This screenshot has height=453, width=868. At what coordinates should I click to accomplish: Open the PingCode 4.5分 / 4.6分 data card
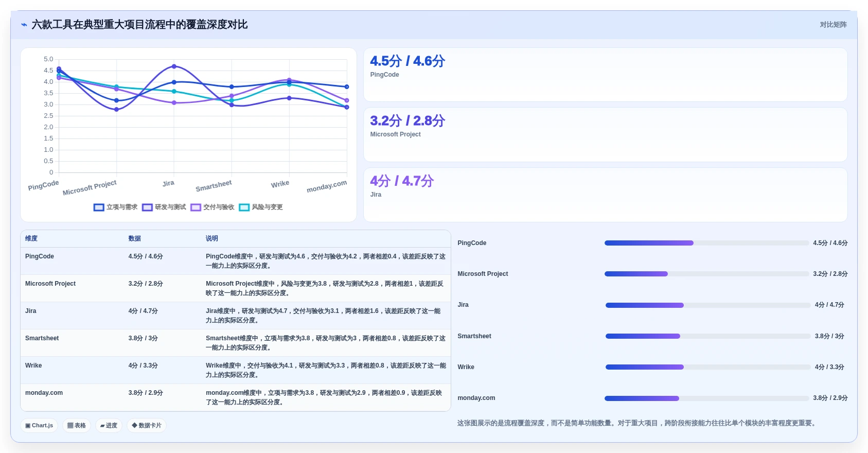[x=605, y=75]
